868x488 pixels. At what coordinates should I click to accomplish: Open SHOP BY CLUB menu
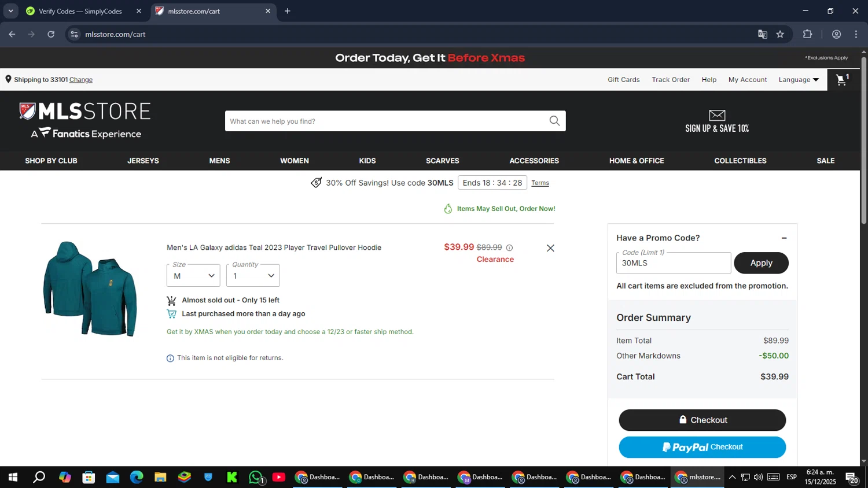click(51, 161)
